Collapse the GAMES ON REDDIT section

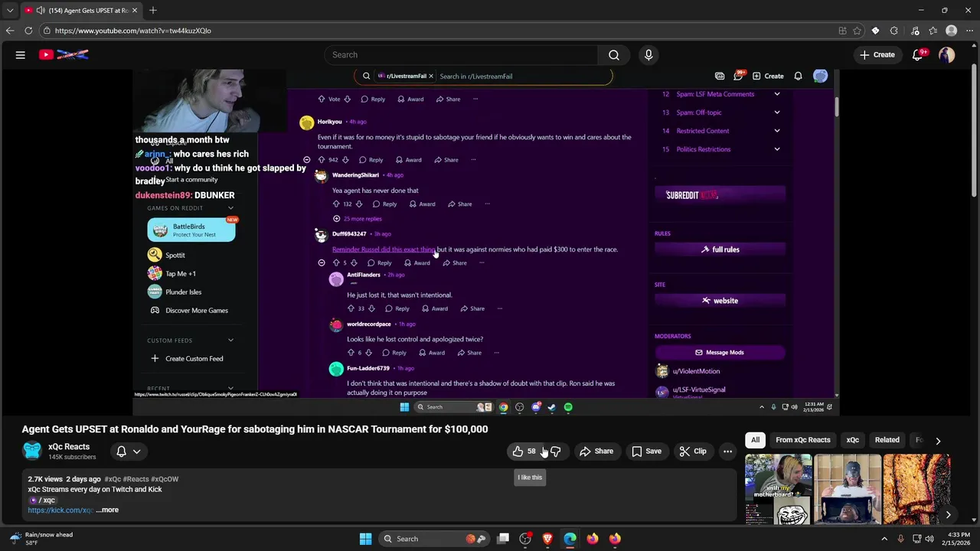click(x=230, y=208)
